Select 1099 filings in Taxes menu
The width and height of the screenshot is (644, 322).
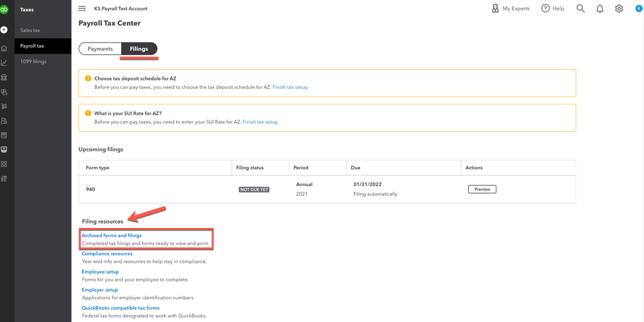point(43,62)
